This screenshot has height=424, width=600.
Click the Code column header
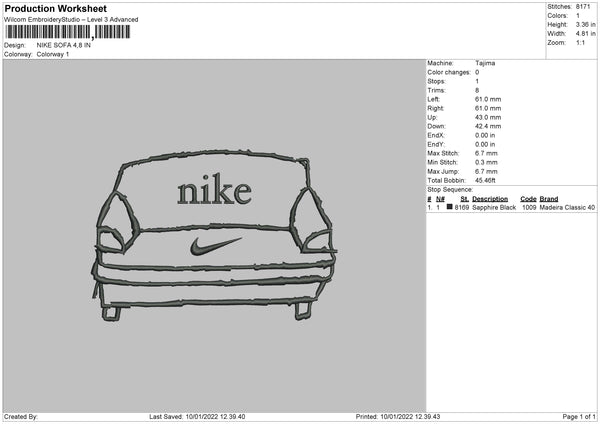[x=528, y=199]
